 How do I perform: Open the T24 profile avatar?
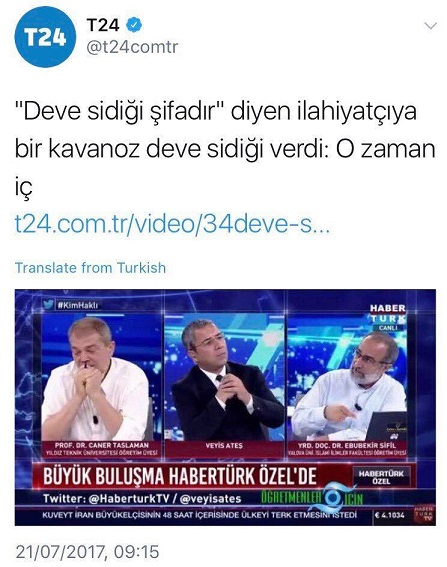coord(45,37)
